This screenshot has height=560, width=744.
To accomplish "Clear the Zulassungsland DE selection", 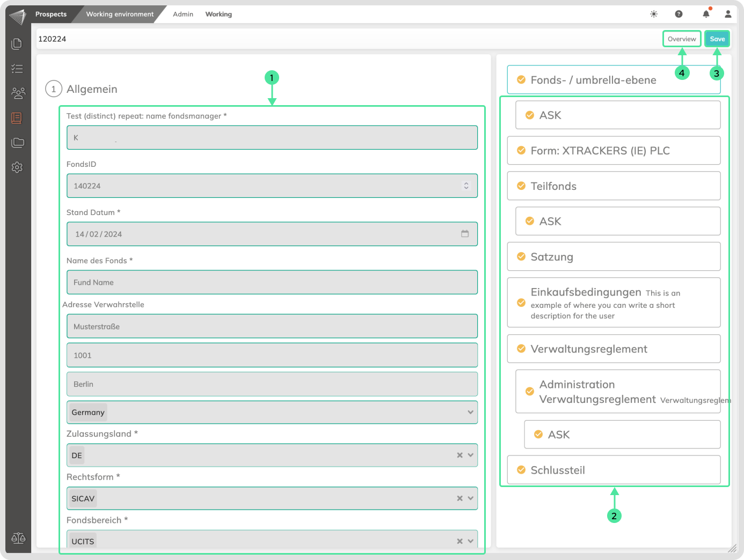I will [x=459, y=455].
